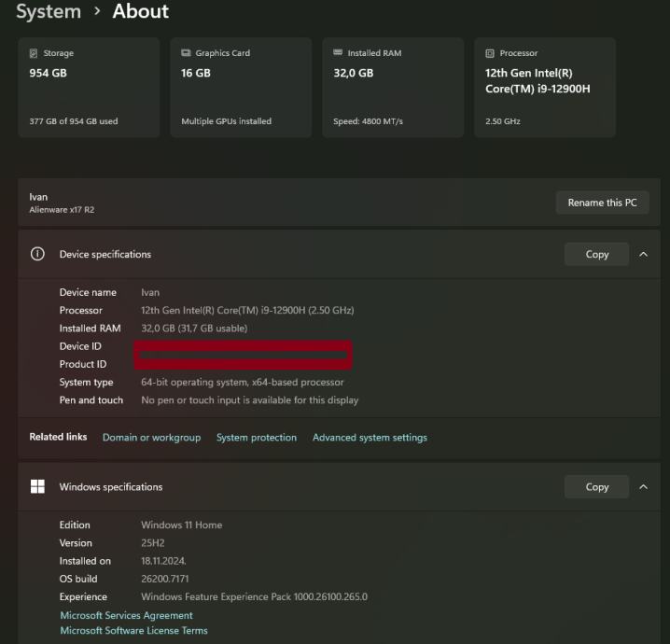This screenshot has width=670, height=644.
Task: Collapse the Device specifications section
Action: tap(643, 254)
